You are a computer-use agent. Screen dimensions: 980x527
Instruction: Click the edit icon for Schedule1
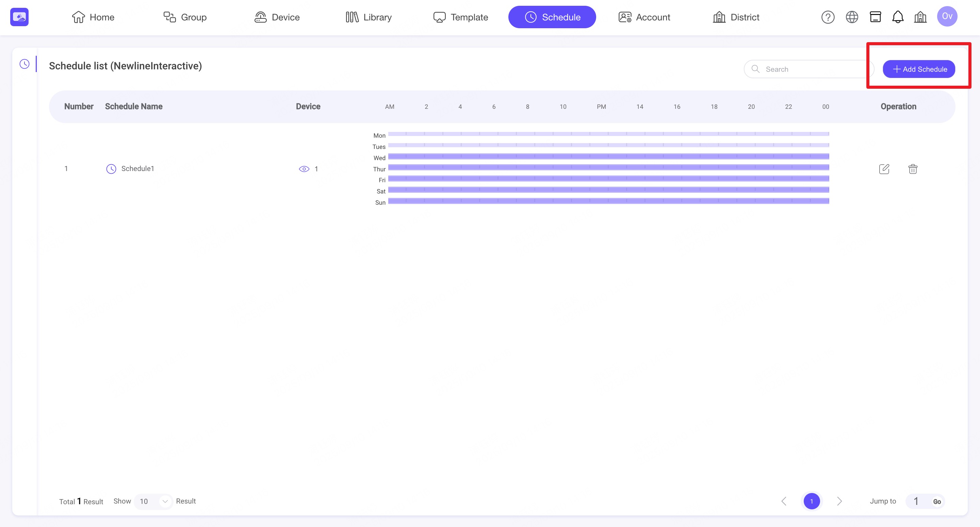(884, 169)
